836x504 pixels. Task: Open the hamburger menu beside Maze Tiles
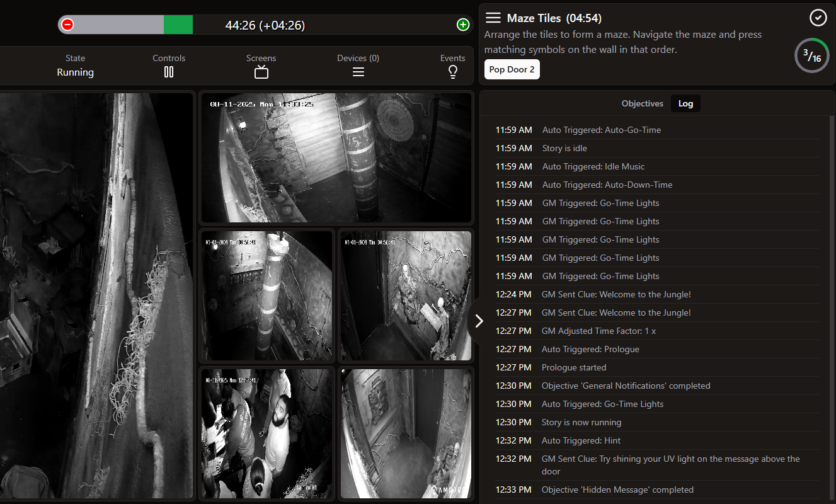click(x=493, y=18)
